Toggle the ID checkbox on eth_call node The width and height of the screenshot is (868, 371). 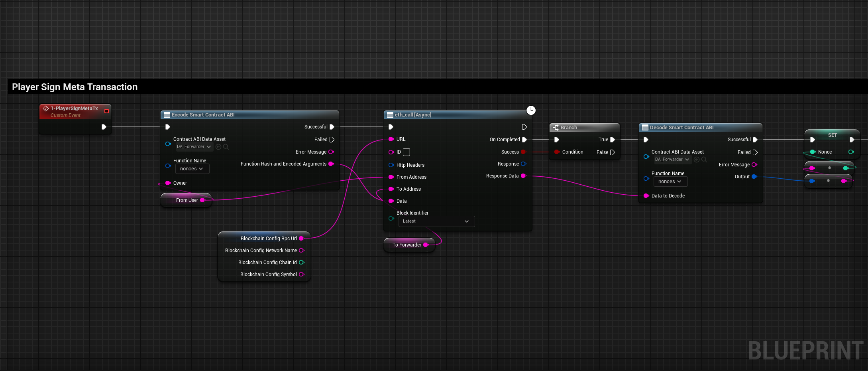click(407, 152)
